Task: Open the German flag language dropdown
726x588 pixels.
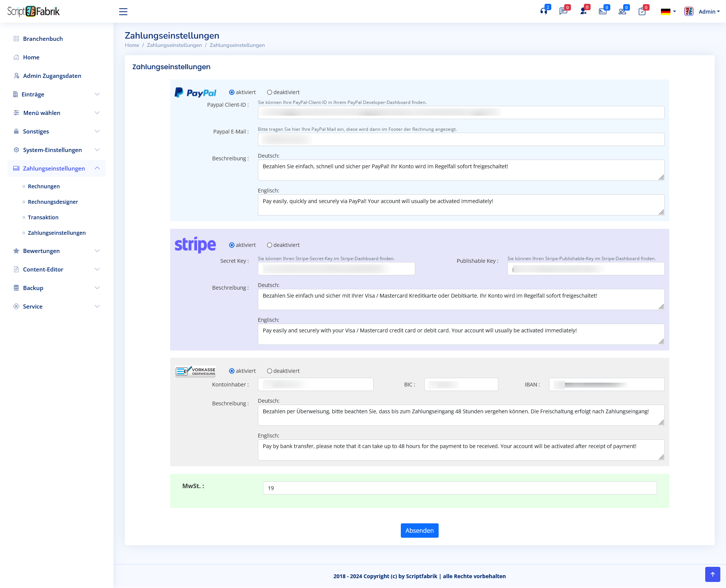Action: (668, 12)
